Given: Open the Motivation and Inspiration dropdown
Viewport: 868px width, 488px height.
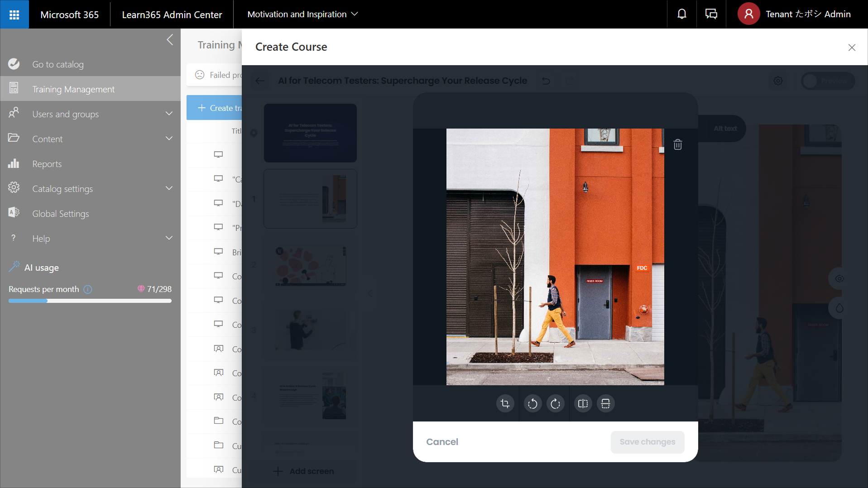Looking at the screenshot, I should point(302,14).
